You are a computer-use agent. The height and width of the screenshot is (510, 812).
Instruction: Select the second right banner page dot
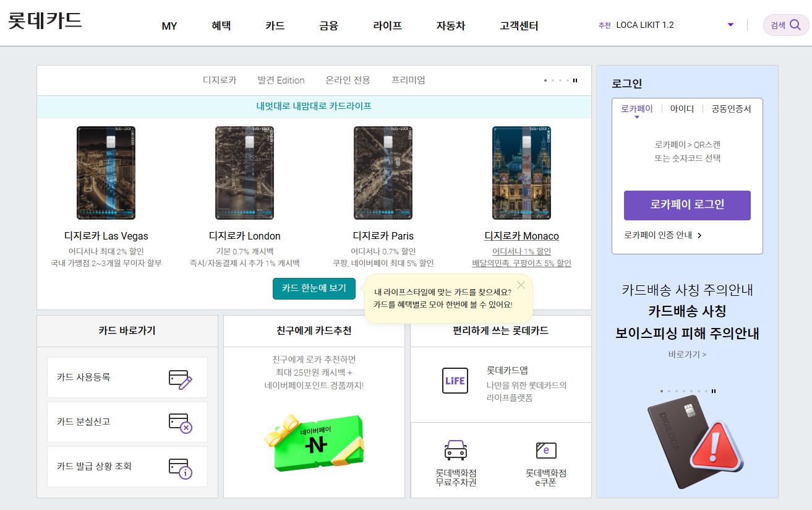pos(669,391)
